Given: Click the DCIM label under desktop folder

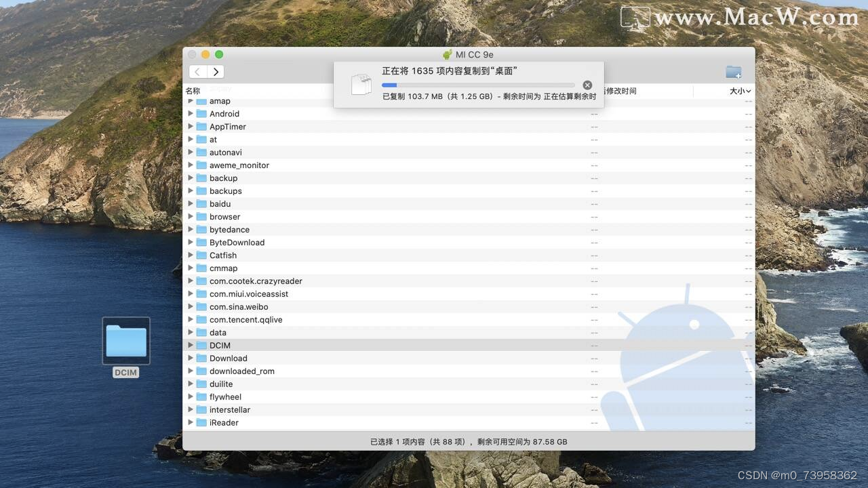Looking at the screenshot, I should point(125,373).
